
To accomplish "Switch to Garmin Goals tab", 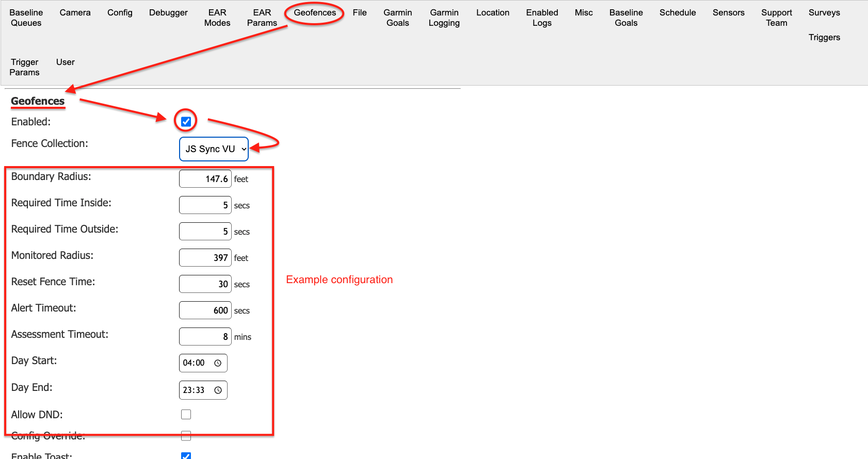I will [x=397, y=18].
